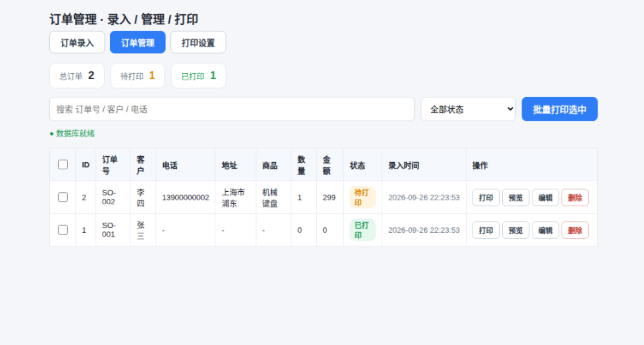Select the 订单管理 tab
Viewport: 644px width, 345px height.
click(138, 42)
